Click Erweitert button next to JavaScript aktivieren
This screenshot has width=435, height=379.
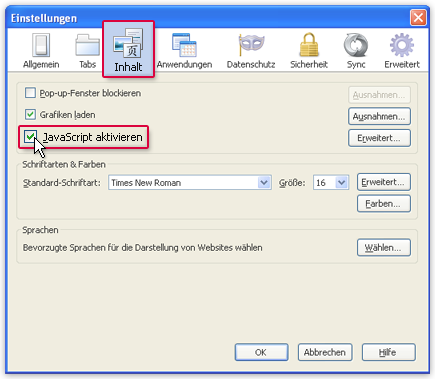[379, 138]
